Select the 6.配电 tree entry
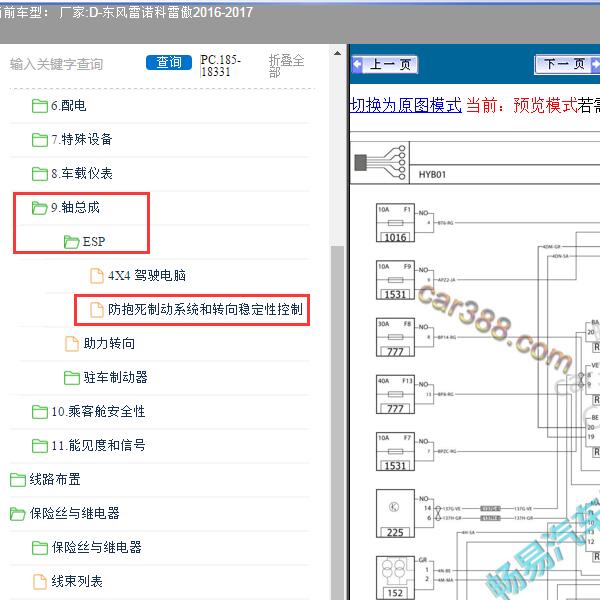 click(x=69, y=106)
